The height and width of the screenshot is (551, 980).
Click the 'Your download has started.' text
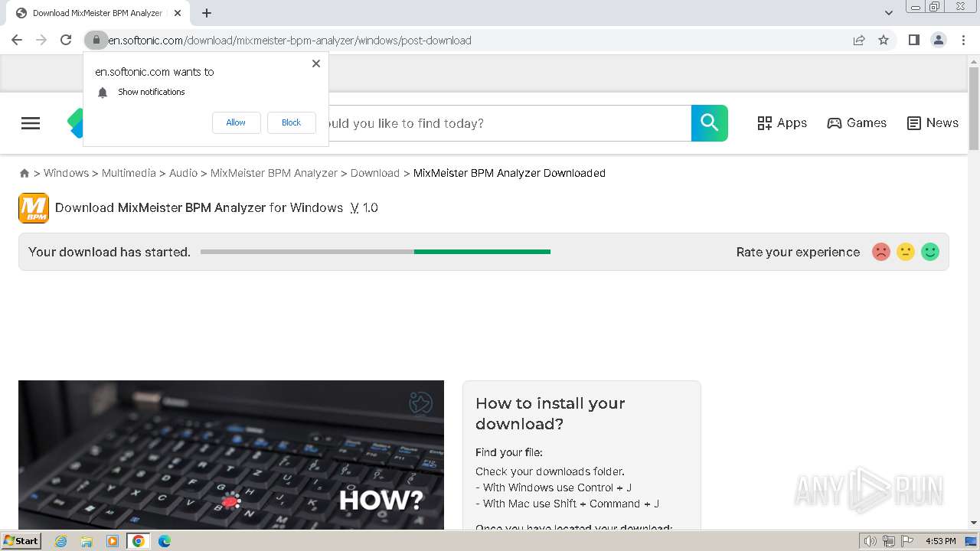[x=109, y=252]
